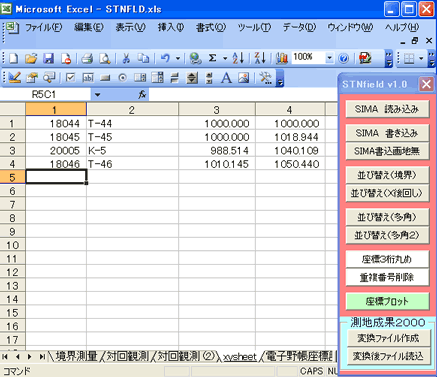The image size is (437, 377).
Task: Select the Label control 'A' icon
Action: click(226, 78)
